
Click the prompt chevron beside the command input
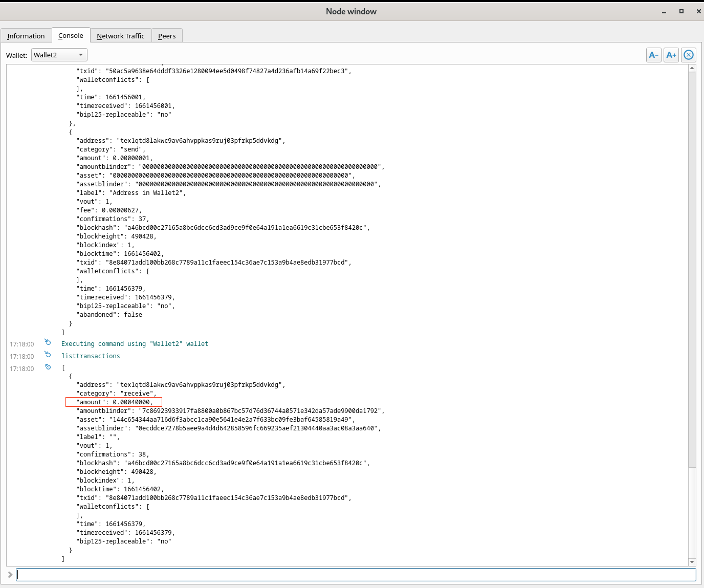10,574
